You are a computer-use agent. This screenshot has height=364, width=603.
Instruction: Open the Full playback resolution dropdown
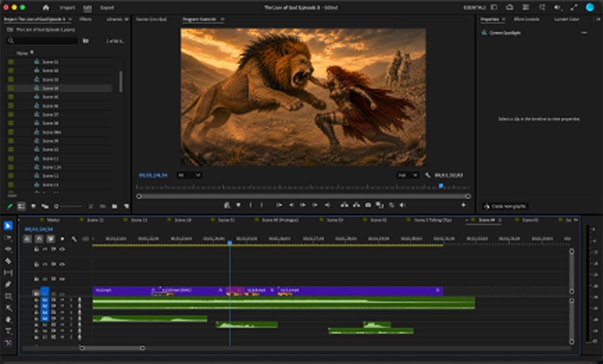coord(408,175)
